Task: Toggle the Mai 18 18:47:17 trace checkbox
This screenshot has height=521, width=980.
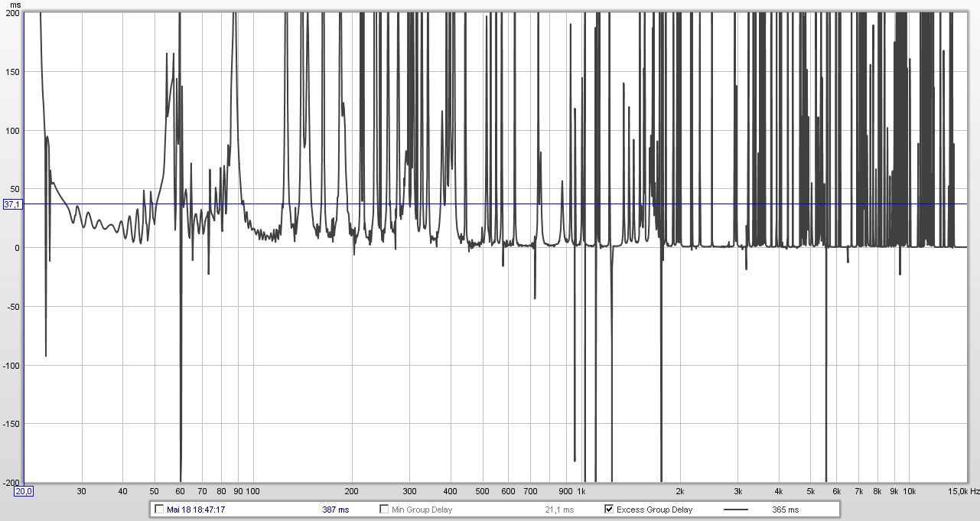Action: [x=159, y=510]
